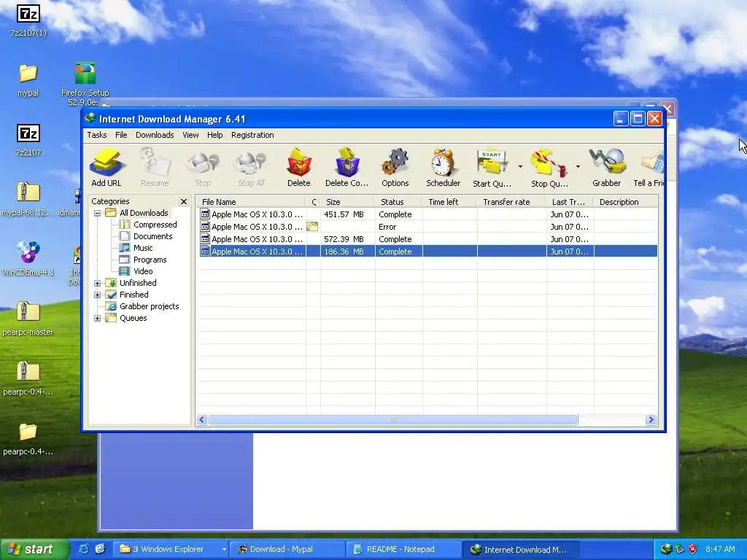The height and width of the screenshot is (560, 747).
Task: Click the Stop toolbar icon
Action: (203, 167)
